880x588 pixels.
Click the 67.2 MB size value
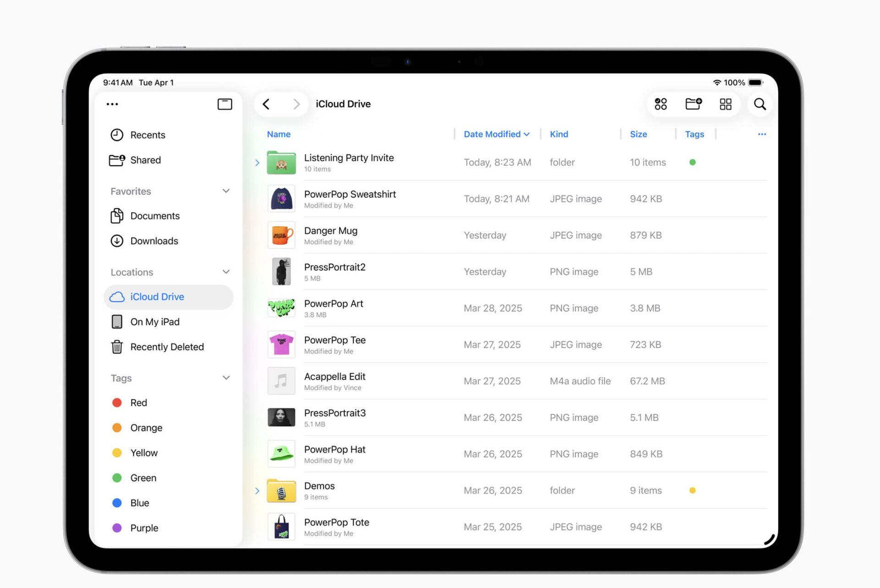click(x=647, y=381)
